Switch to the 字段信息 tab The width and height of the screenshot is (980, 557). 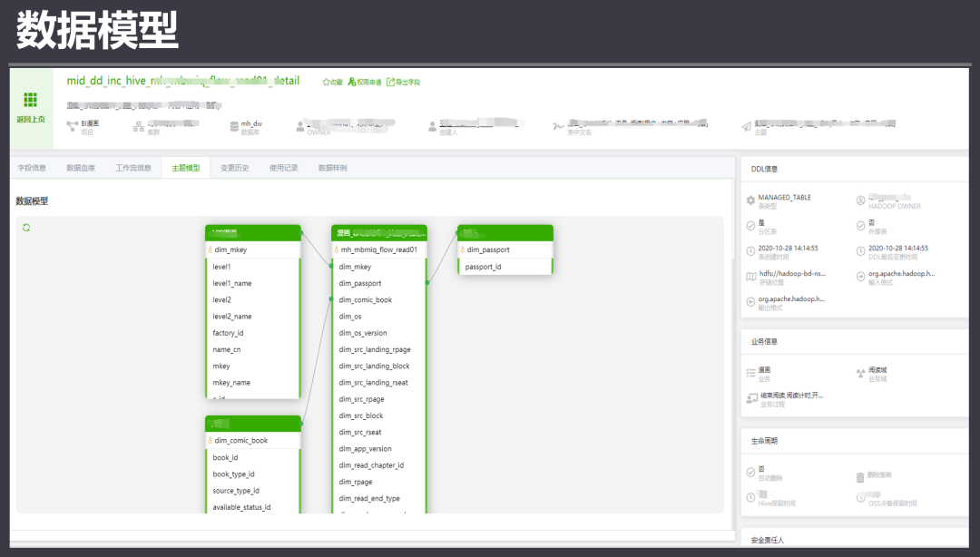coord(32,168)
